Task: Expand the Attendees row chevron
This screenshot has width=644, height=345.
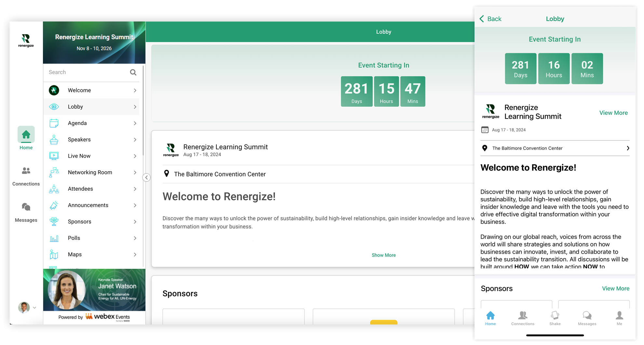Action: click(135, 189)
